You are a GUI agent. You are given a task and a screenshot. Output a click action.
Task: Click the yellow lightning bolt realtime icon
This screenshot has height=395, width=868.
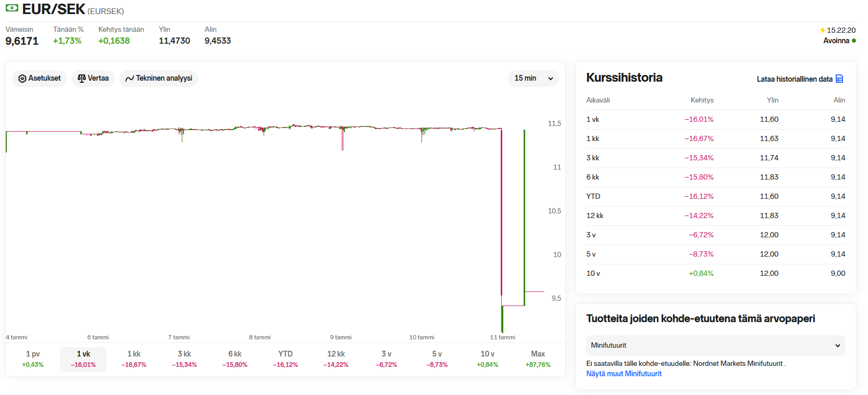coord(822,30)
